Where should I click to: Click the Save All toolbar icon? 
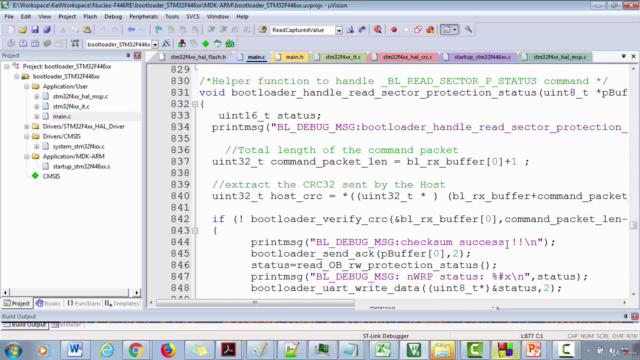47,30
